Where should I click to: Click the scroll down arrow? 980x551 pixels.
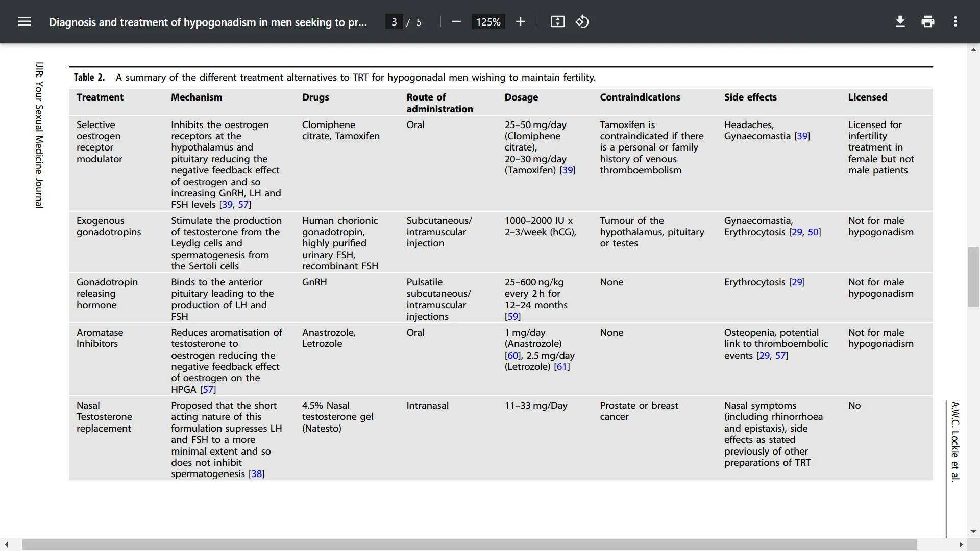973,532
